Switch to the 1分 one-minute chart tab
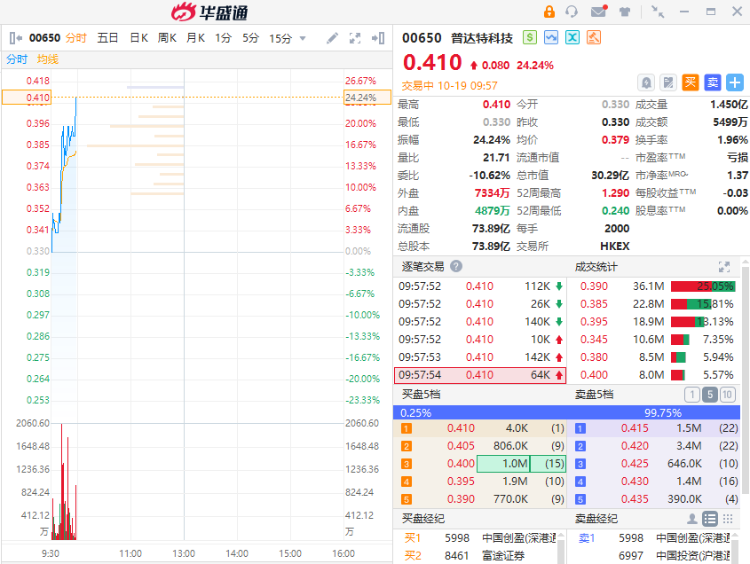This screenshot has width=750, height=564. [223, 38]
